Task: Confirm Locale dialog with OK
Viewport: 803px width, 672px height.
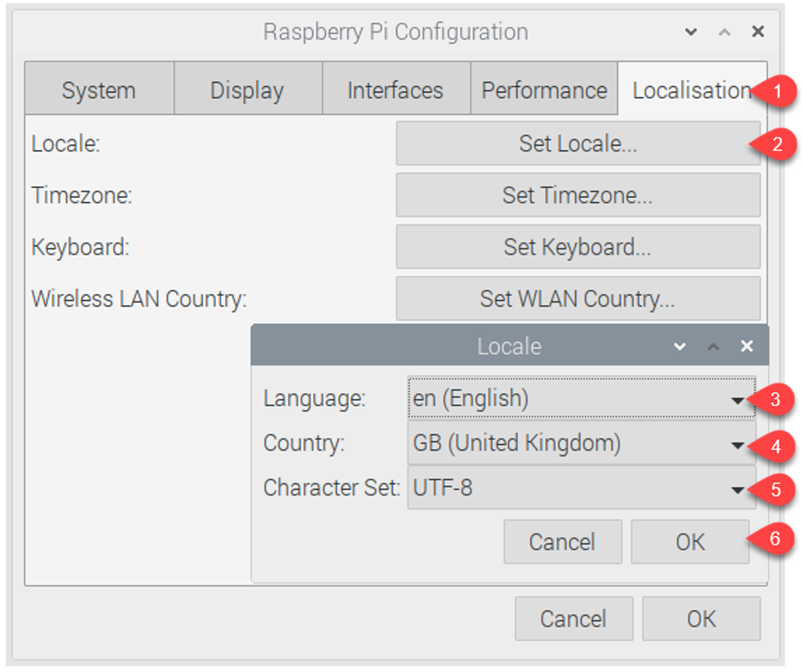Action: [x=689, y=542]
